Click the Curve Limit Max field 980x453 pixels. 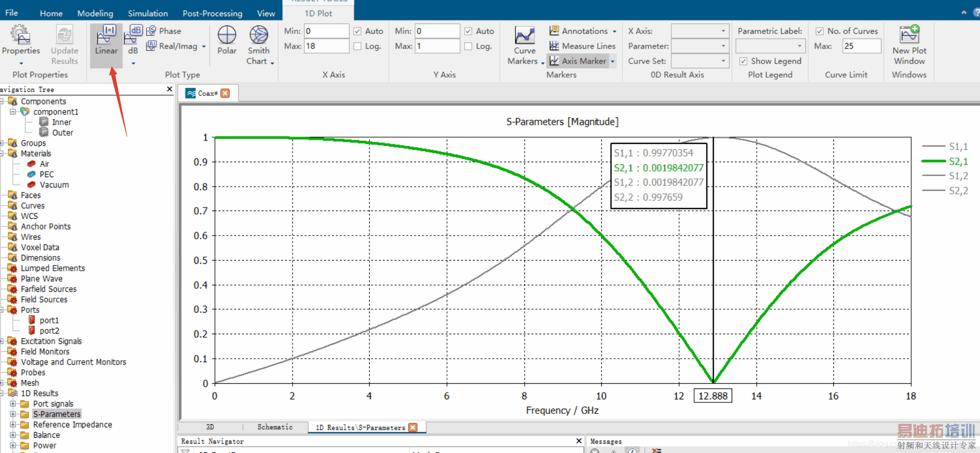pos(862,46)
